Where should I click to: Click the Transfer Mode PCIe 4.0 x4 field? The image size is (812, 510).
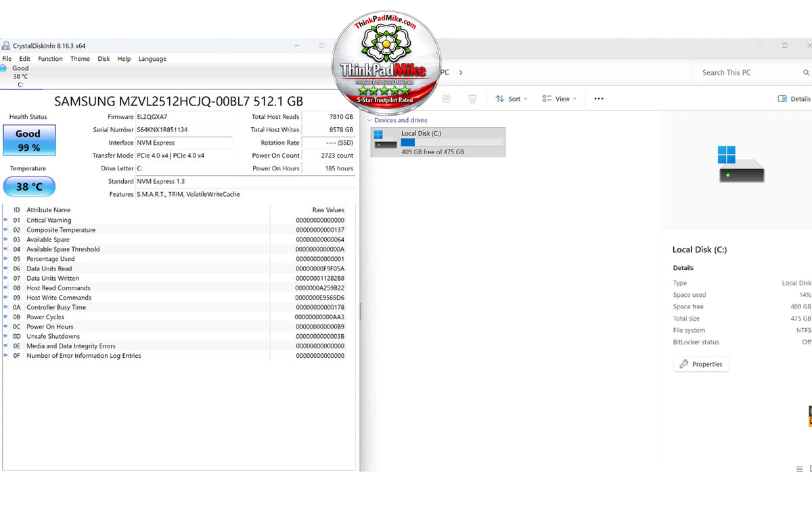tap(184, 156)
